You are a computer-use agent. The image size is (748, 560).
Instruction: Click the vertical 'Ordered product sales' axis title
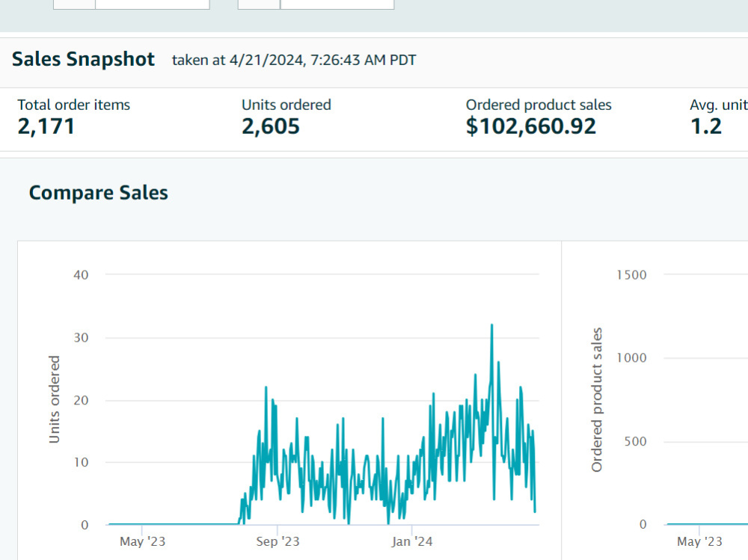[x=597, y=400]
